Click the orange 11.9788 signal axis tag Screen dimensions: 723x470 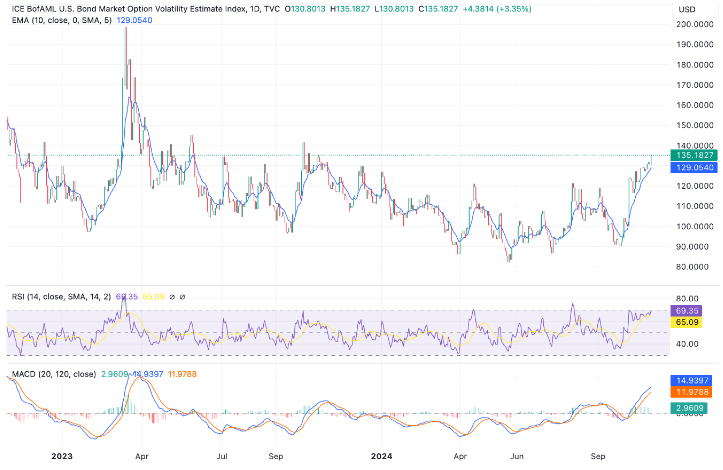coord(691,393)
